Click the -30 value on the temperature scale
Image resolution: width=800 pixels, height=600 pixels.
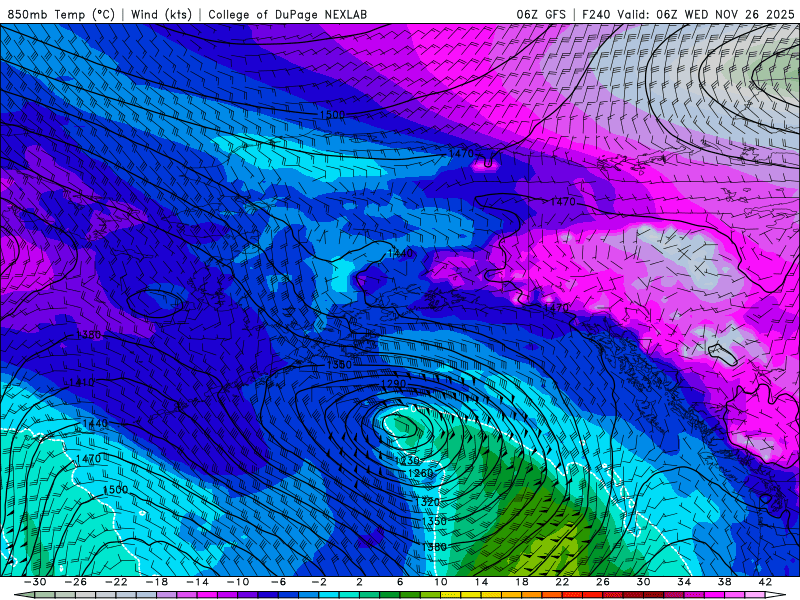(35, 582)
